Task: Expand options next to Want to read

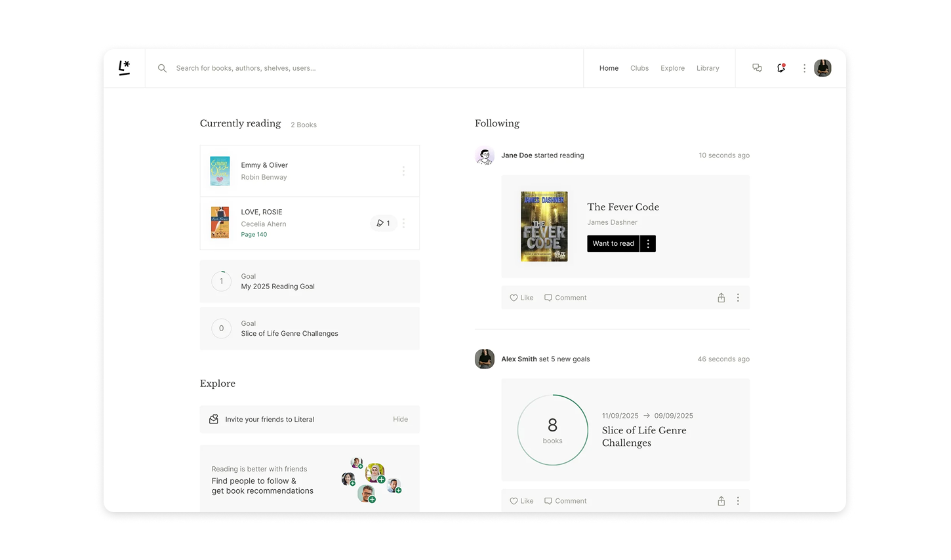Action: [x=648, y=243]
